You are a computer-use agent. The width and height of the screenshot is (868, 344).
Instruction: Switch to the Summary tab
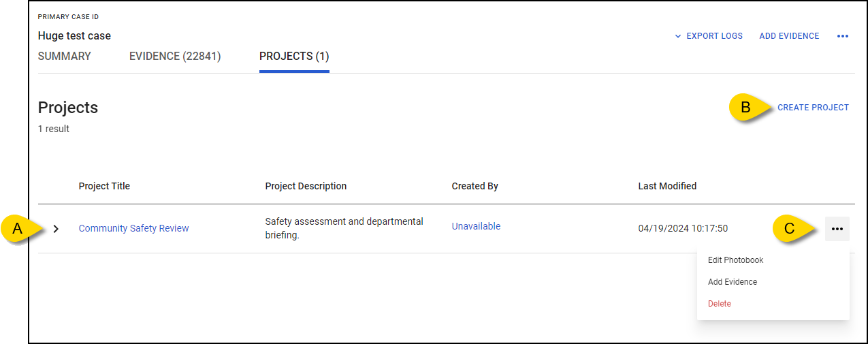[65, 57]
